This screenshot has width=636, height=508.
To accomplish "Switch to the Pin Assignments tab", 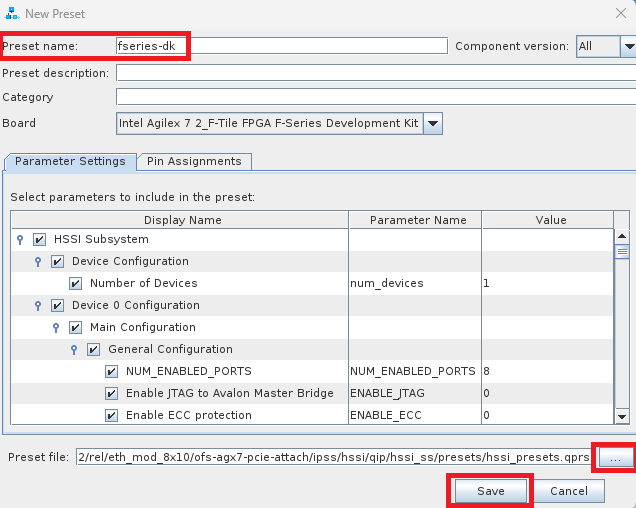I will click(194, 161).
